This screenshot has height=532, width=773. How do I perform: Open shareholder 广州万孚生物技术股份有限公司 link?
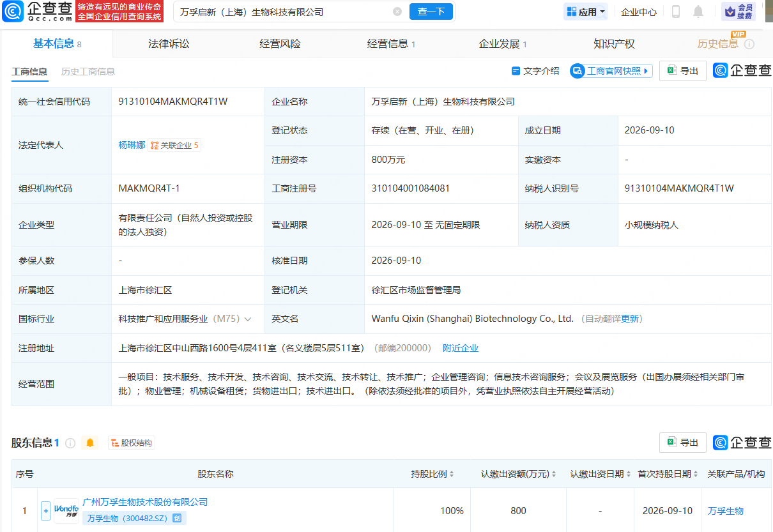coord(146,502)
